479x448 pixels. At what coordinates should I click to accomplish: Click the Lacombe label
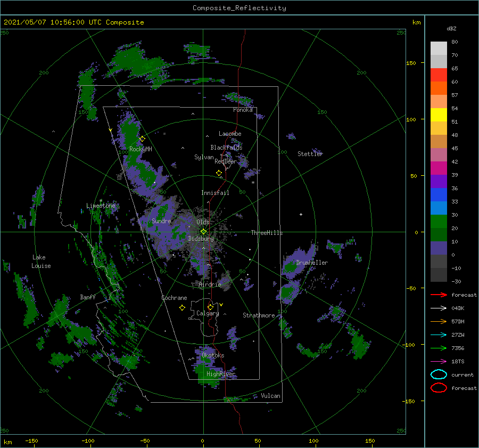pyautogui.click(x=230, y=134)
